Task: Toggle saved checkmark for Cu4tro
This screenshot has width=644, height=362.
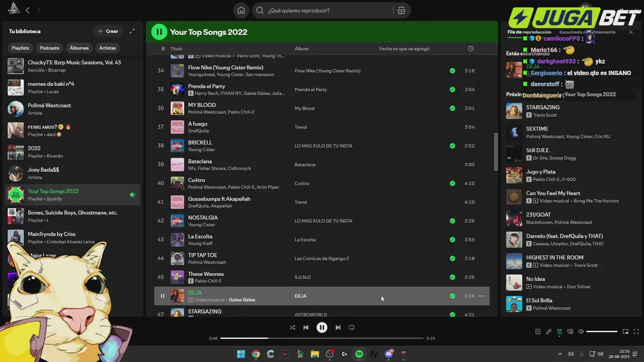Action: (452, 184)
